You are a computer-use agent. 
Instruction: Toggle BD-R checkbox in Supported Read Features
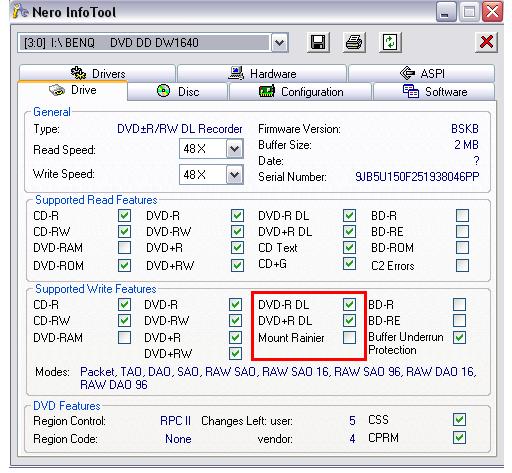coord(462,216)
